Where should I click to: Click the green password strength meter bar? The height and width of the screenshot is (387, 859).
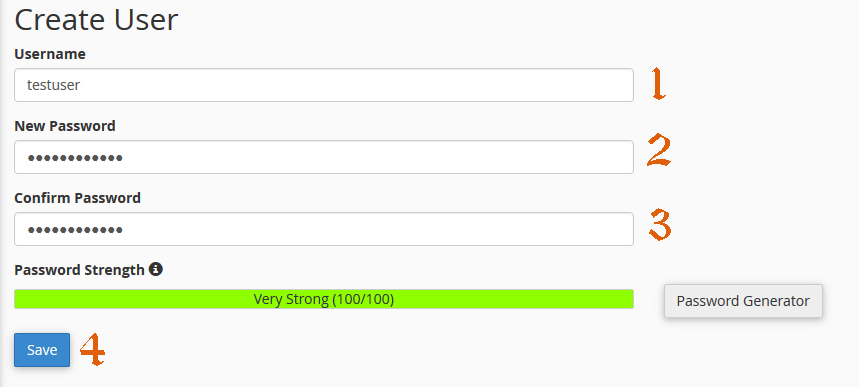[324, 299]
